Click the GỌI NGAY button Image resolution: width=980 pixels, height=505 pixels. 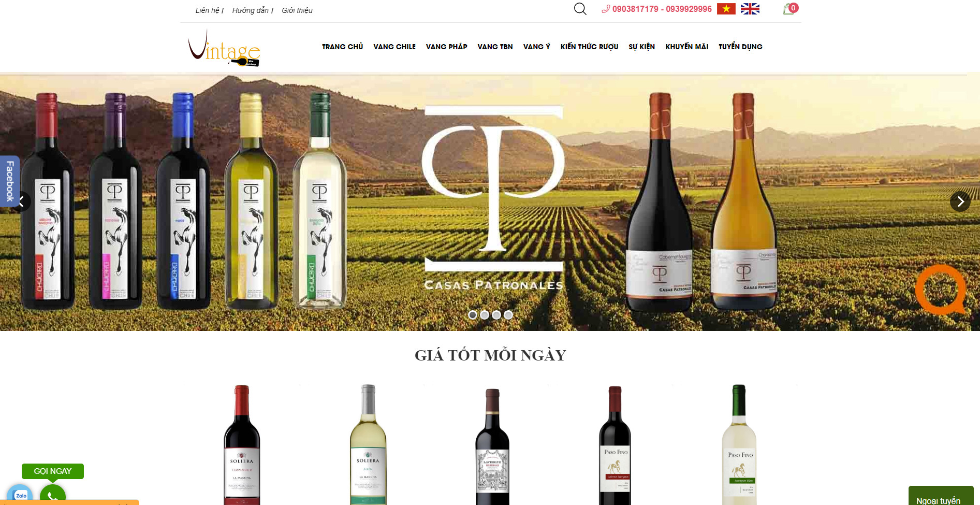[53, 471]
